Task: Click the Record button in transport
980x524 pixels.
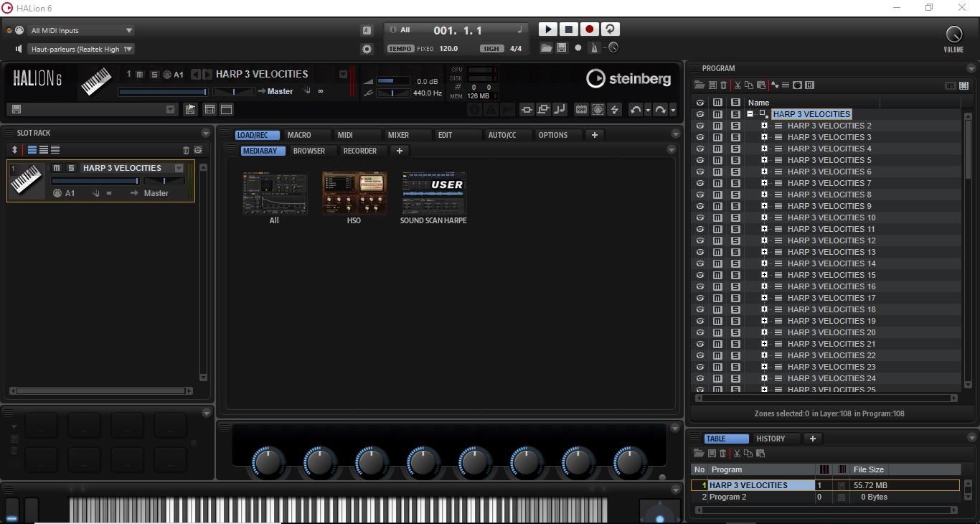Action: (589, 29)
